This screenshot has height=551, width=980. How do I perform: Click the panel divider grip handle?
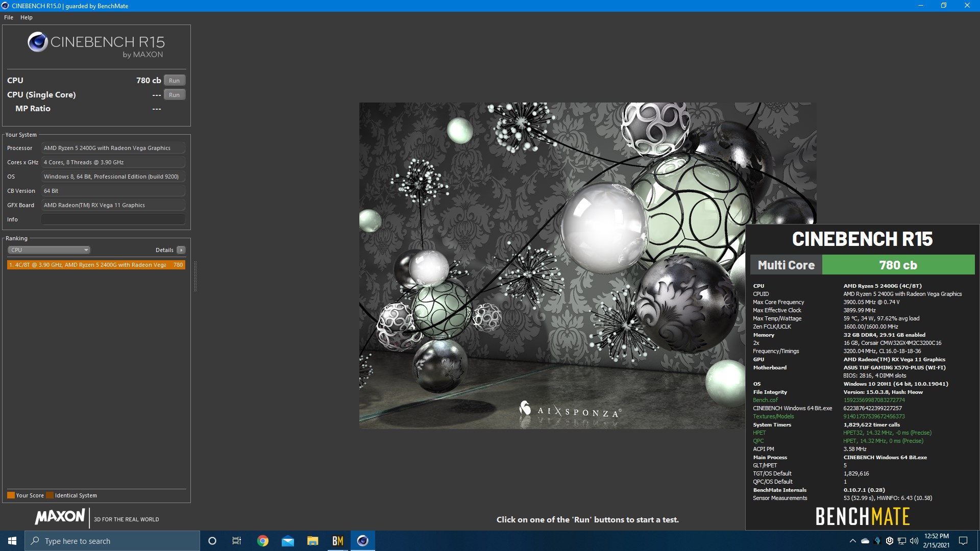(x=195, y=276)
